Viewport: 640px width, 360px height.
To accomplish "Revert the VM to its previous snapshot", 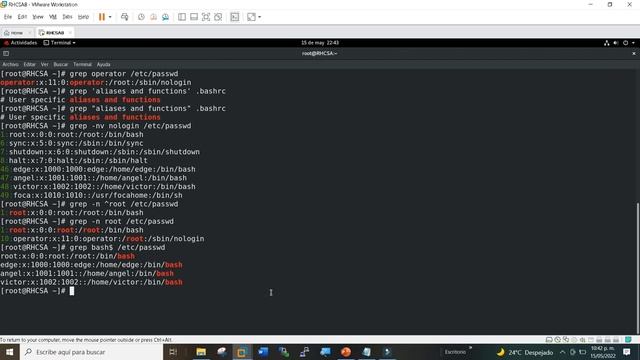I will [x=153, y=17].
